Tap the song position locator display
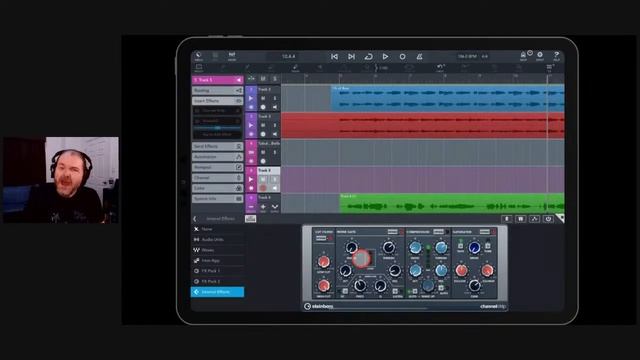640x360 pixels. tap(289, 56)
